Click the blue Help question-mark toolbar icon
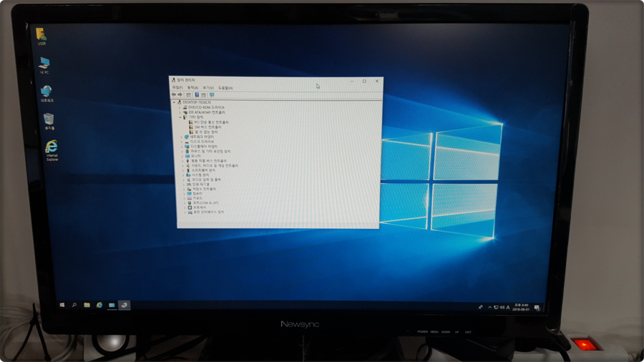 pos(197,95)
